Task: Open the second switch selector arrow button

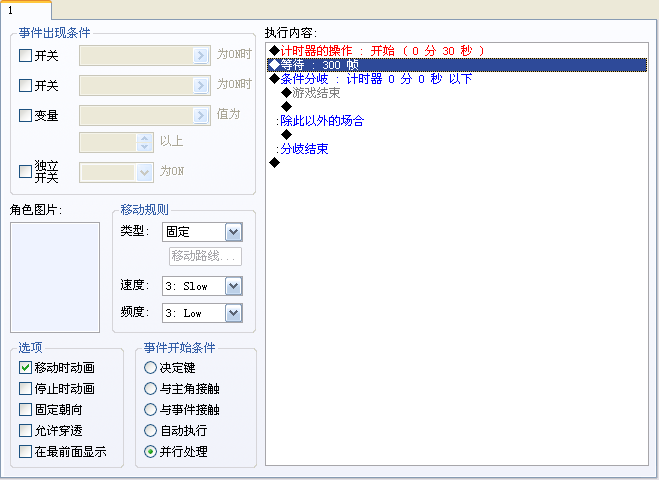Action: [201, 85]
